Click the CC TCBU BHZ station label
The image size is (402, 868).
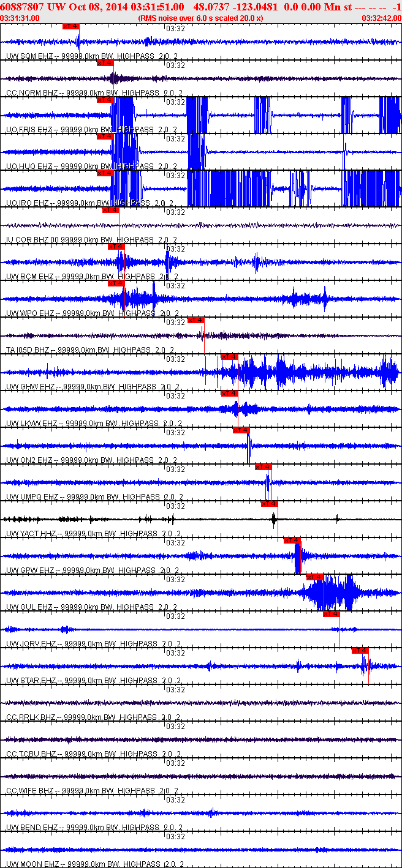coord(32,754)
